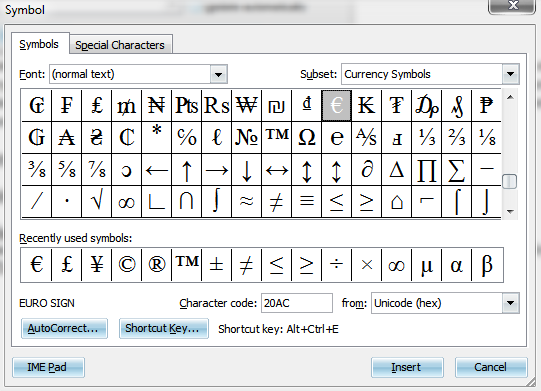
Task: Select the two-thirds fraction symbol
Action: click(456, 137)
